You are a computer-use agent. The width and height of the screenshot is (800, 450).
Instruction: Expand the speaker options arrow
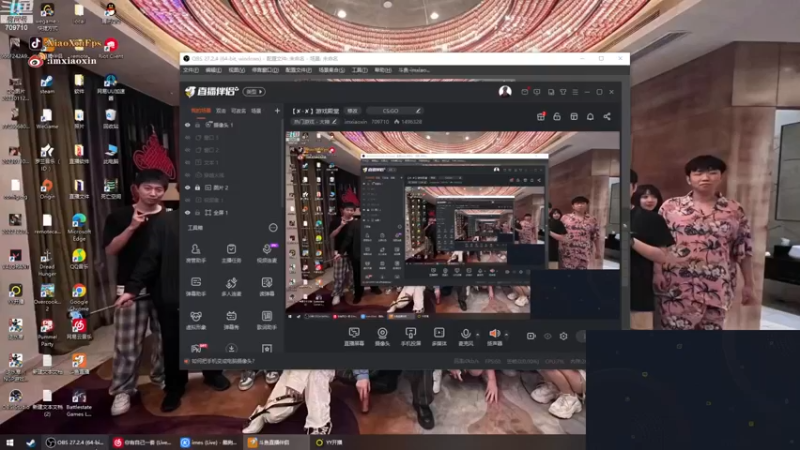(x=506, y=335)
